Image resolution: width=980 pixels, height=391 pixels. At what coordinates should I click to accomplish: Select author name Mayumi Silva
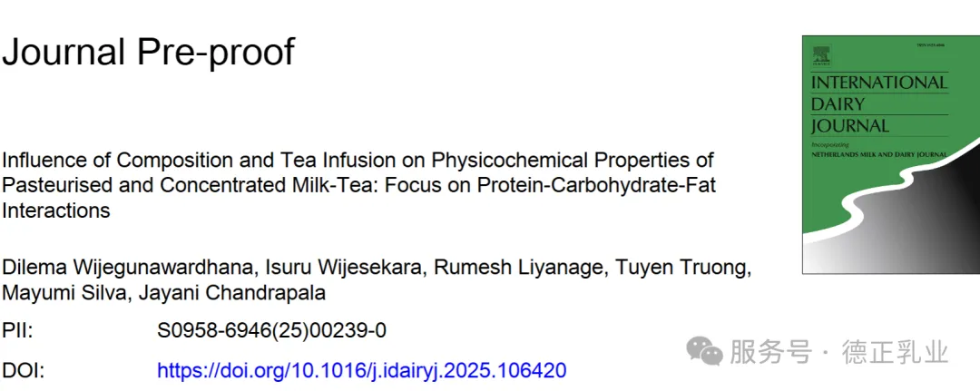point(62,292)
